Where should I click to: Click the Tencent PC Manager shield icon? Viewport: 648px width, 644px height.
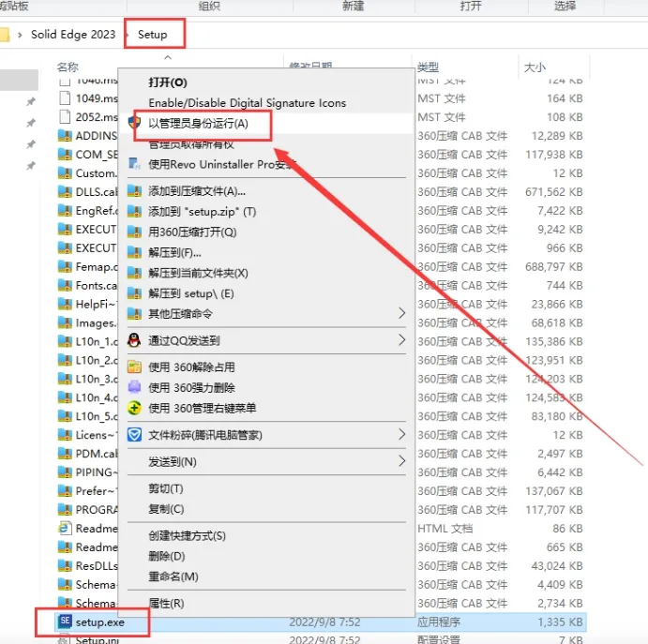pos(134,434)
